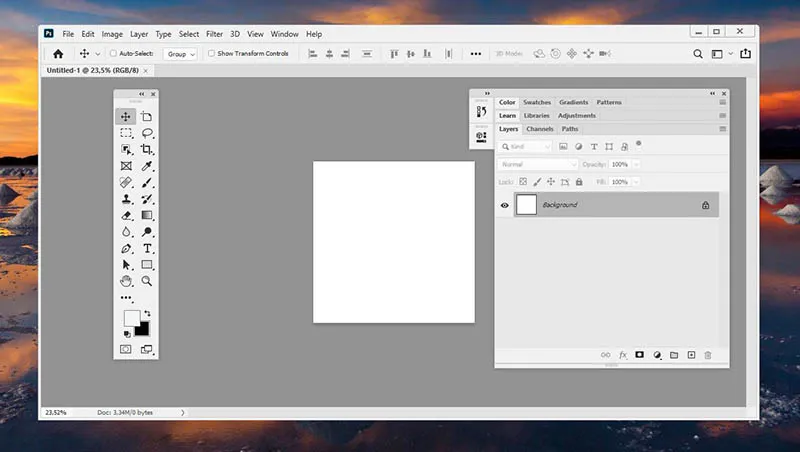Choose the Zoom tool in toolbox
The height and width of the screenshot is (452, 800).
147,281
